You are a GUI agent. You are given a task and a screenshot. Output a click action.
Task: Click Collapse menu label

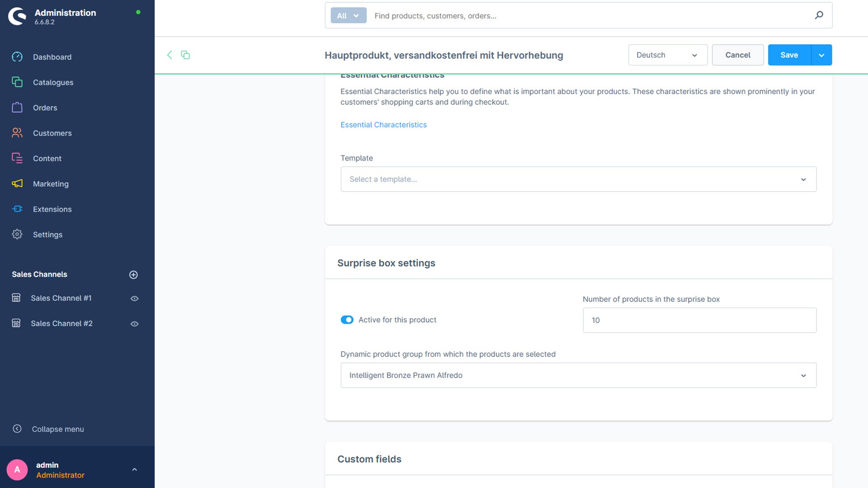(x=58, y=429)
